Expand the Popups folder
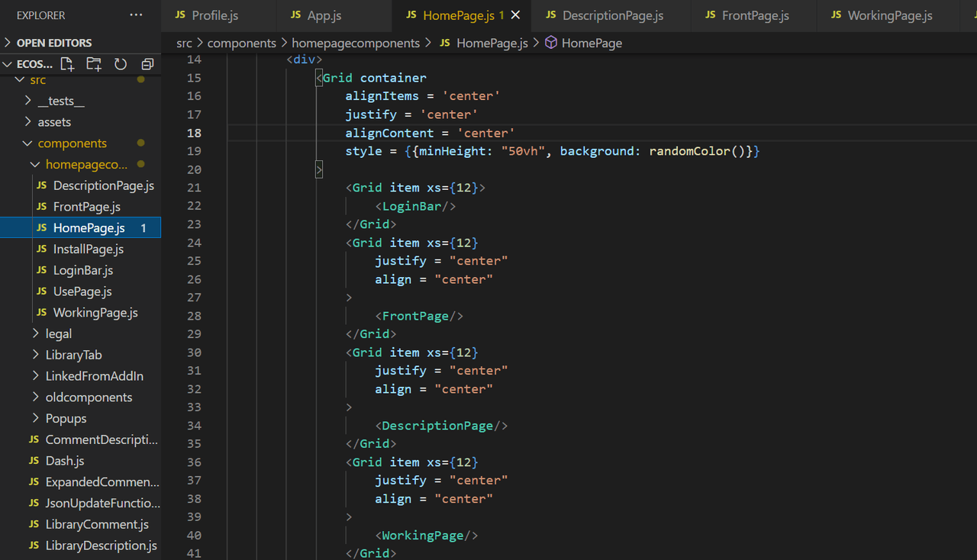The image size is (977, 560). point(35,418)
